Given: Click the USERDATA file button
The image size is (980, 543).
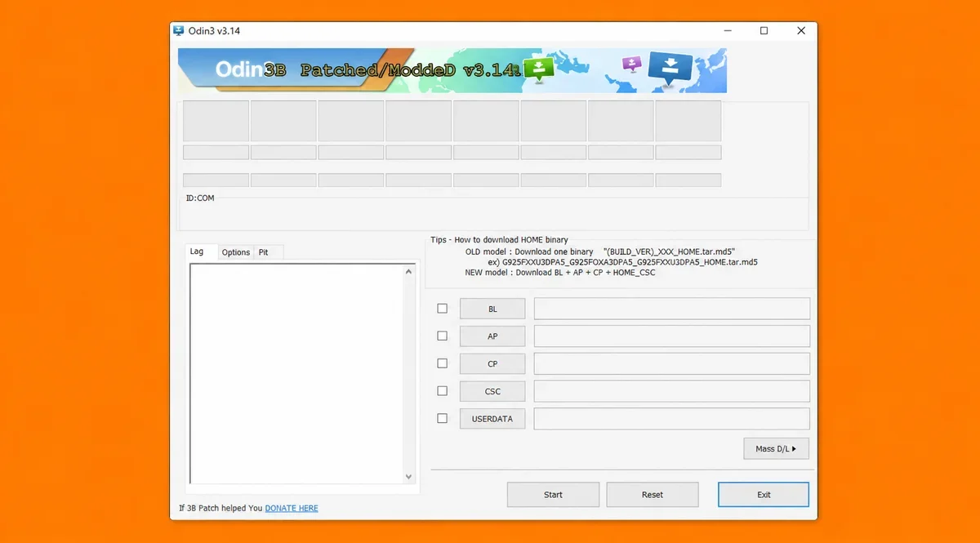Looking at the screenshot, I should [492, 418].
